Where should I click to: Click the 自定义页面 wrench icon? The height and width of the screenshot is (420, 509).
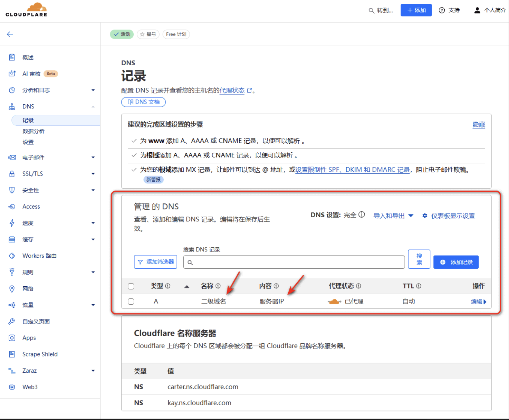[x=12, y=322]
